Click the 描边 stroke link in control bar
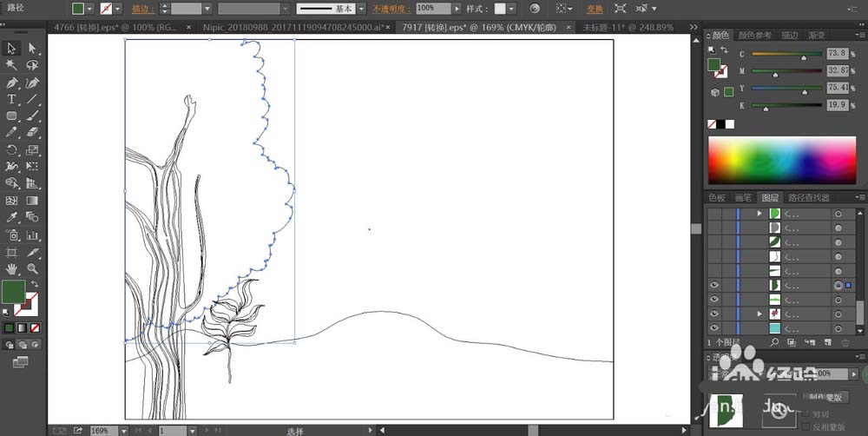 (143, 9)
